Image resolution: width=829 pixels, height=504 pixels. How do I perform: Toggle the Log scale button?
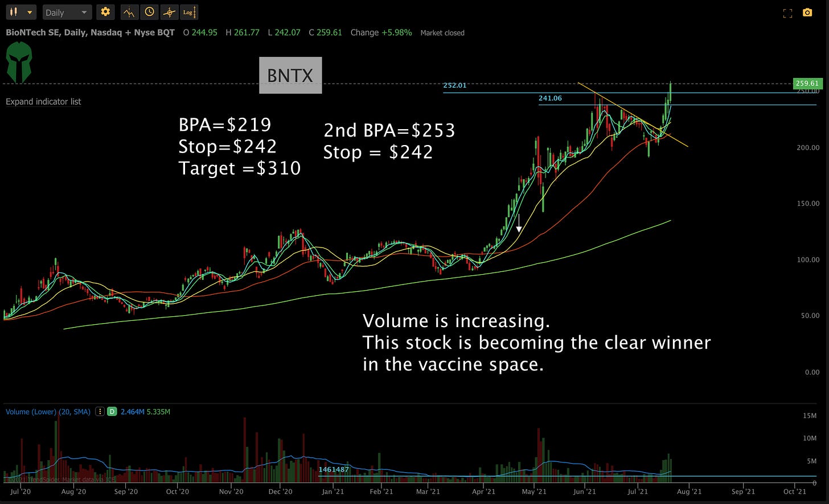tap(189, 12)
